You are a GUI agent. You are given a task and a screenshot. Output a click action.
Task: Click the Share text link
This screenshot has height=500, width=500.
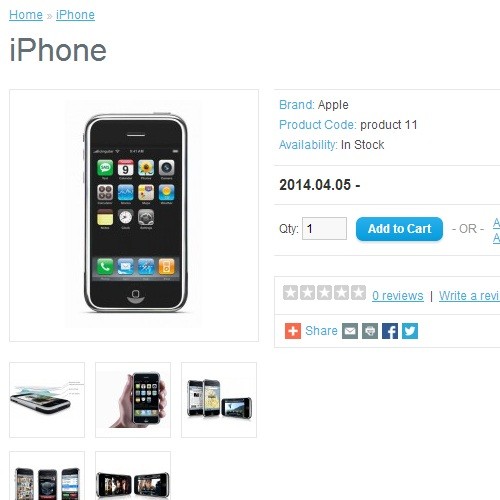321,331
